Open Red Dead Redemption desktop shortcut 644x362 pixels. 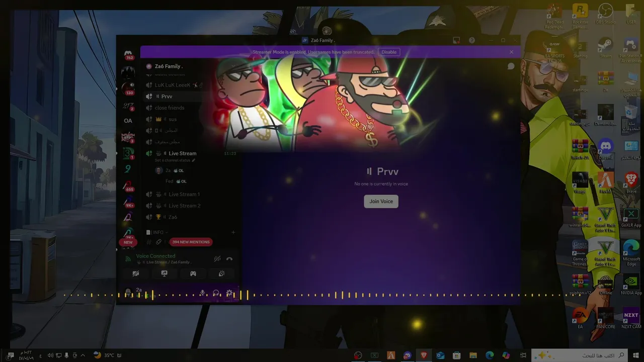tap(555, 16)
